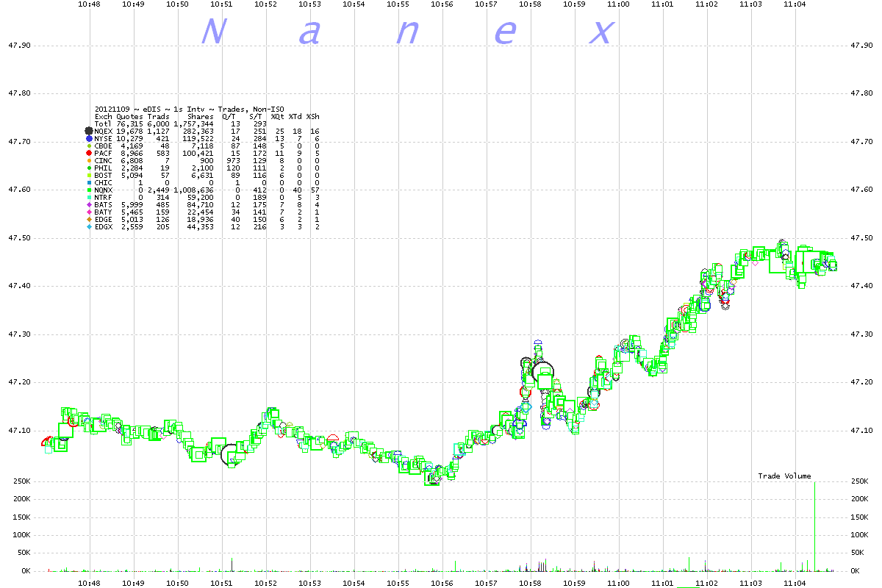Click the green PHIL legend dot
Viewport: 882px width, 588px height.
[x=88, y=168]
